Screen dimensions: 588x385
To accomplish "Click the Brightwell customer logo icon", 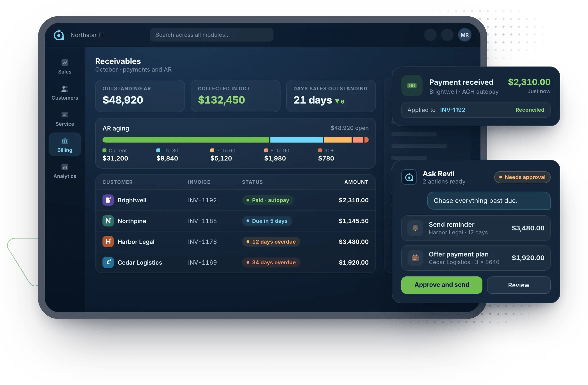I will 108,200.
